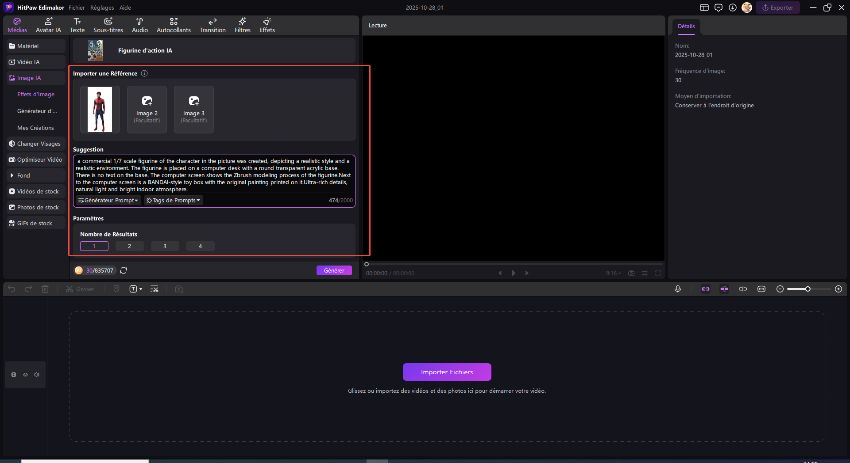This screenshot has height=463, width=850.
Task: Click the Générer button
Action: click(333, 270)
